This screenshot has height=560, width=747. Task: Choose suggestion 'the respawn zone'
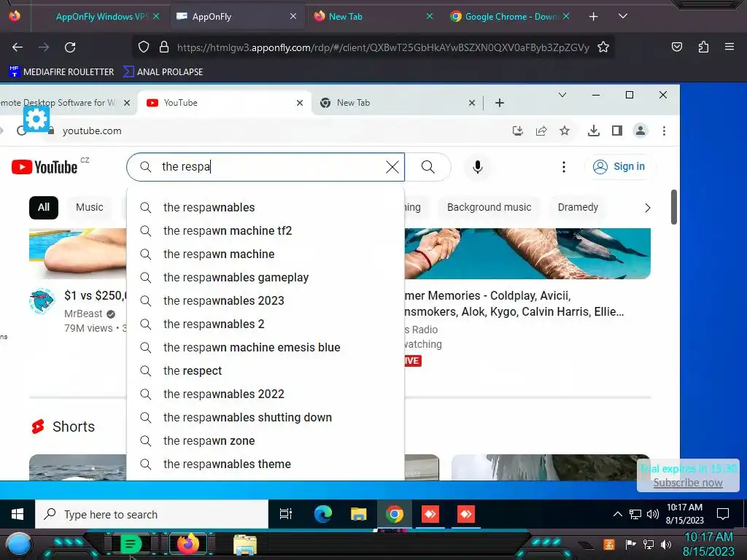tap(266, 441)
